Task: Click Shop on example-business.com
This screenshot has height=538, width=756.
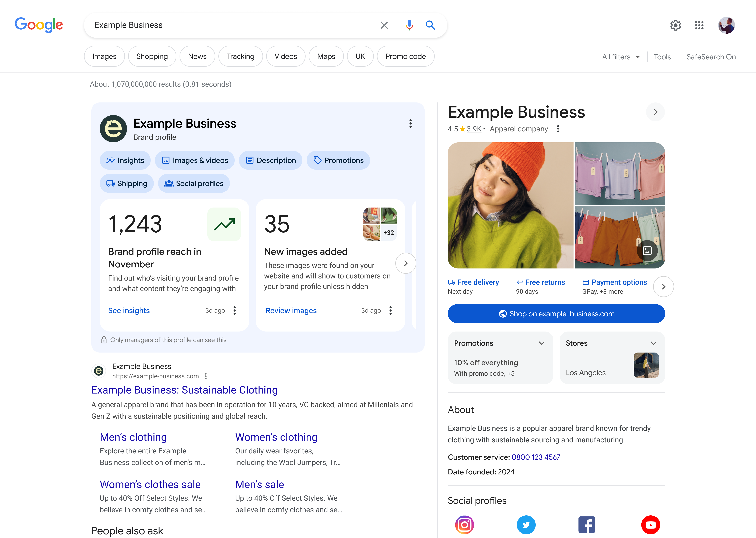Action: pos(556,314)
